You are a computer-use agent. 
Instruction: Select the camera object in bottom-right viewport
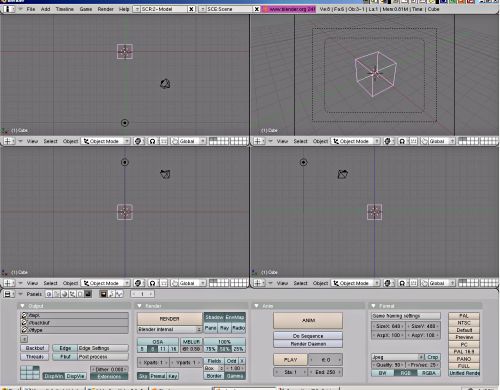[x=343, y=174]
